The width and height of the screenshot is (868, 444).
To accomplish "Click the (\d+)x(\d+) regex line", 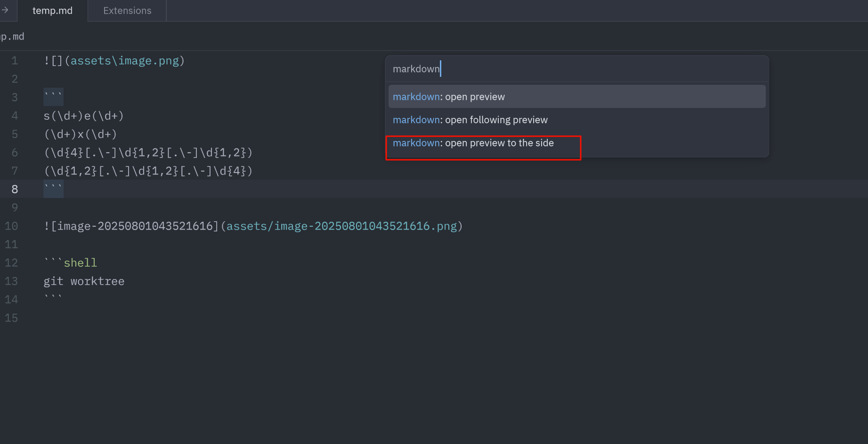I will click(80, 134).
